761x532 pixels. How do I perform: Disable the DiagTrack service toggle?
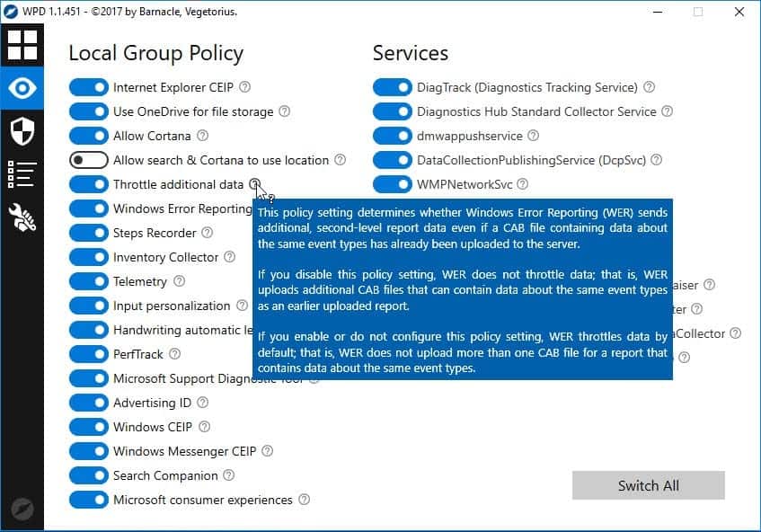393,87
